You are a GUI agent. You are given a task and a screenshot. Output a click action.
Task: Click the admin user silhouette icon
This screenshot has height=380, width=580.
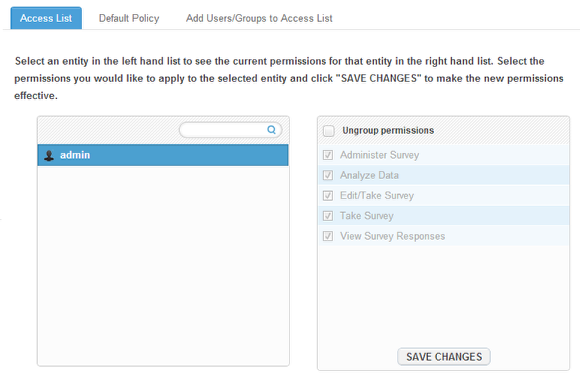point(49,155)
